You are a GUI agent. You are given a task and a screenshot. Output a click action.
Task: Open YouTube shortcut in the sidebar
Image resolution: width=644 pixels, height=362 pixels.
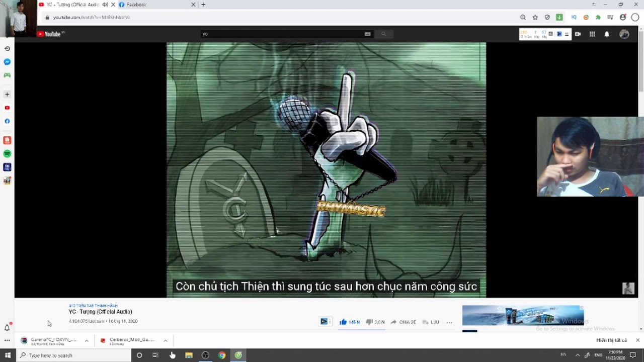pyautogui.click(x=7, y=108)
